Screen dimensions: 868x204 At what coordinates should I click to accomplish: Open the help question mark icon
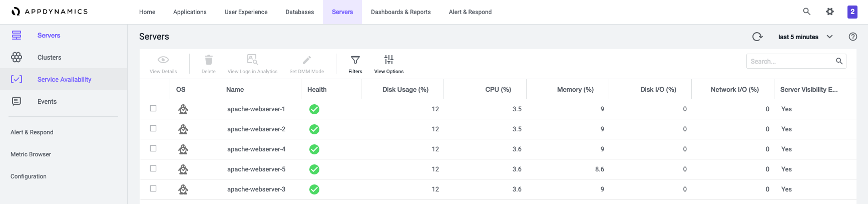[x=853, y=37]
